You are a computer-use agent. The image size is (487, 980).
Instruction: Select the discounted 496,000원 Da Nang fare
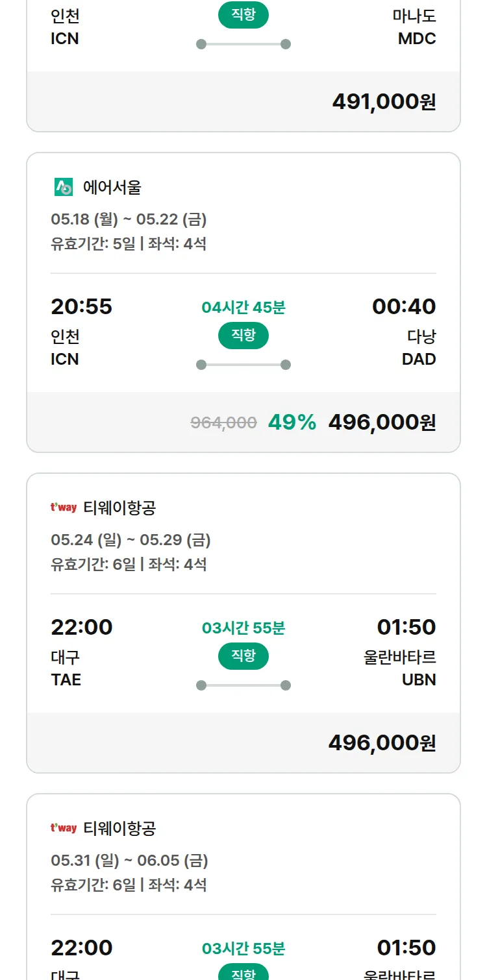382,422
